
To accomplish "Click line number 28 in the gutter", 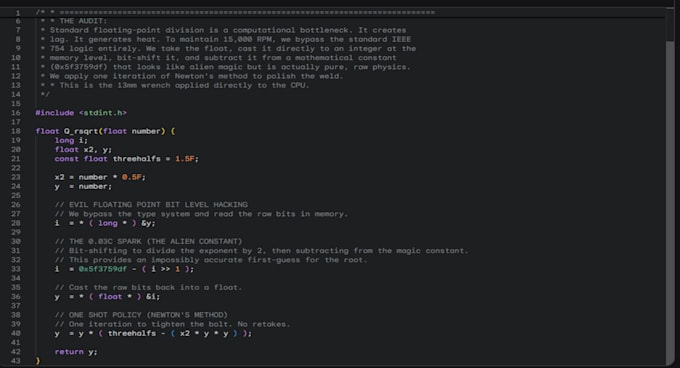I will 16,223.
